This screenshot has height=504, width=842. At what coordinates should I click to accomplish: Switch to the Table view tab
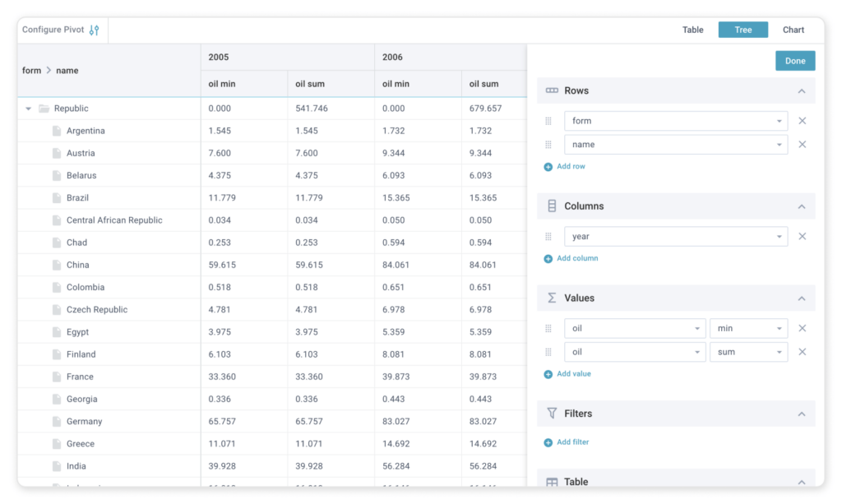(692, 30)
